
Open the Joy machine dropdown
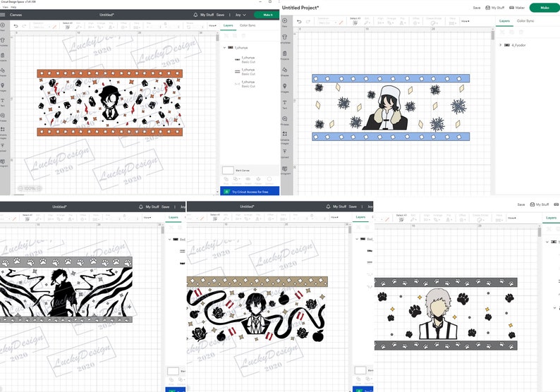pos(241,15)
